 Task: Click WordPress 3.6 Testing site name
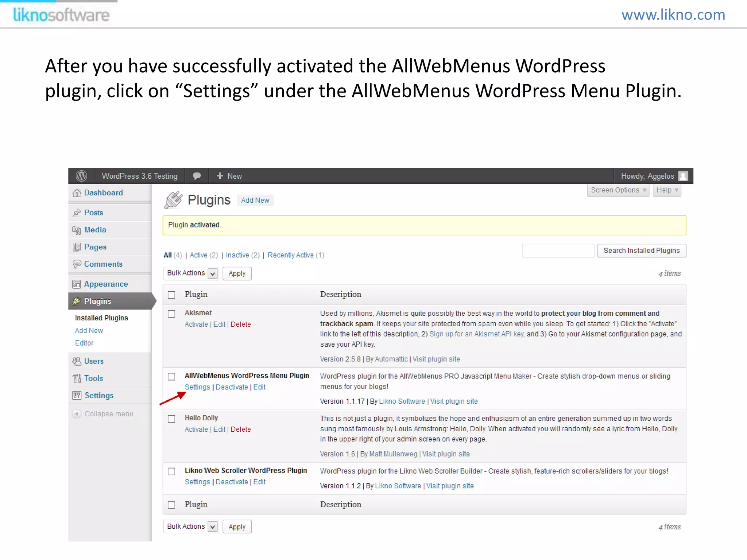click(140, 176)
